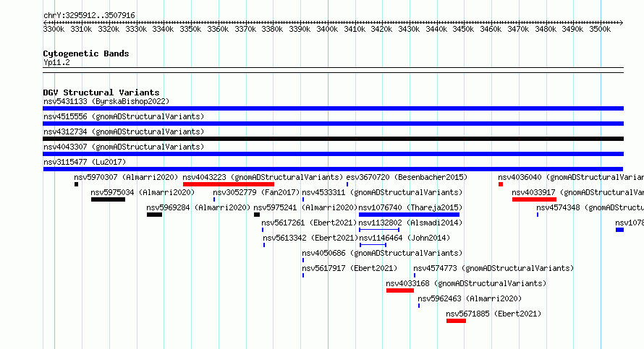Click the 3400k ruler position label

tap(327, 29)
